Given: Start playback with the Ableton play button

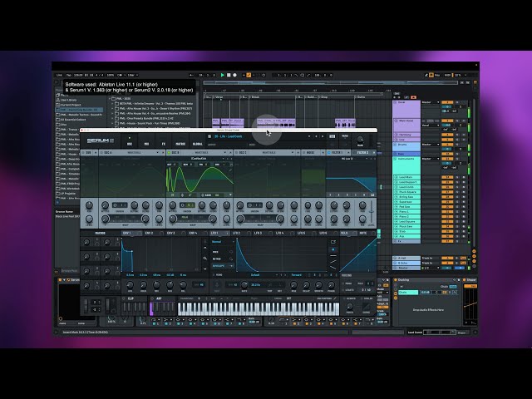Looking at the screenshot, I should (x=222, y=75).
